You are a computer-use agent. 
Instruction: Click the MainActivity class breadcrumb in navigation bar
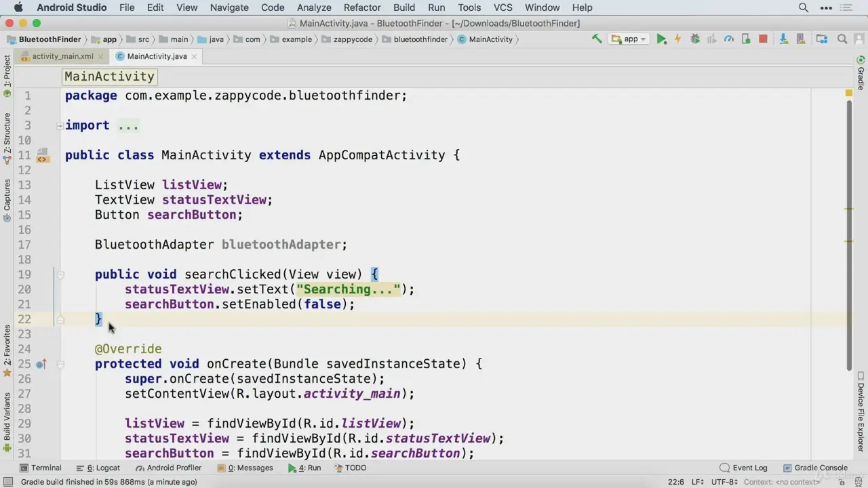(485, 39)
